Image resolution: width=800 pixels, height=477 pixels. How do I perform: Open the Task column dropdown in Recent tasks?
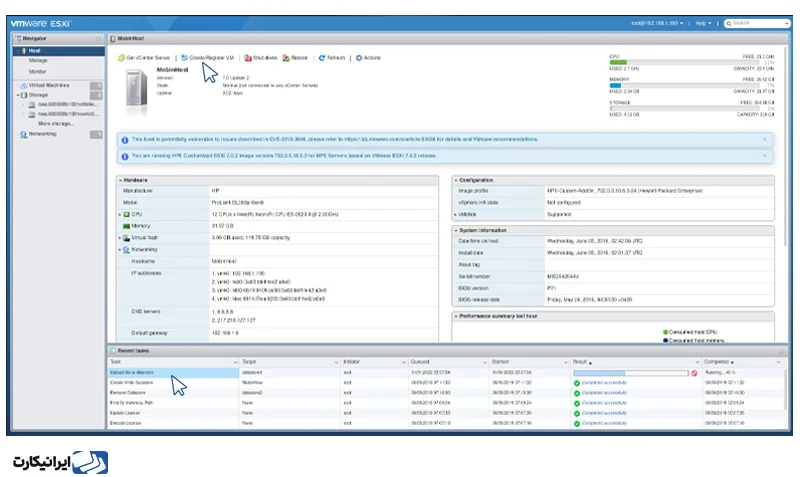(235, 363)
